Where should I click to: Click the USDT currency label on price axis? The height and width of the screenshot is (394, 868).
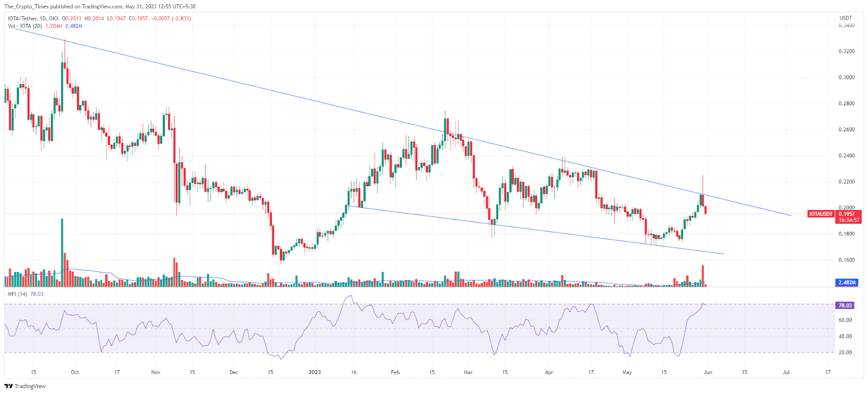coord(845,18)
